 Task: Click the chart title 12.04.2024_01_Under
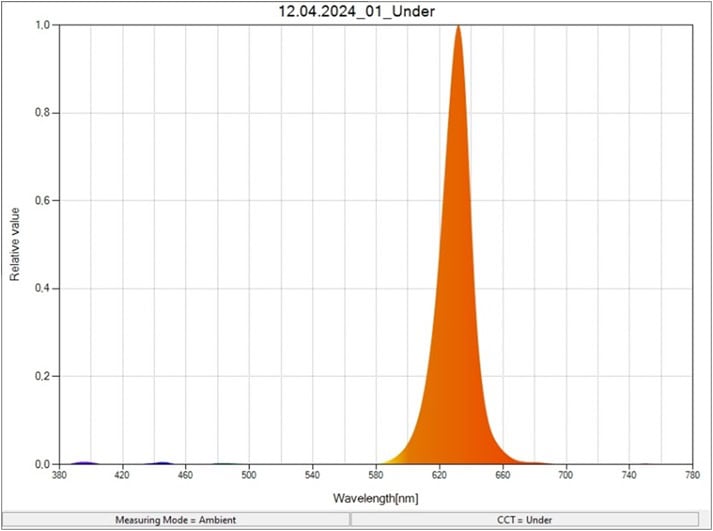tap(355, 10)
